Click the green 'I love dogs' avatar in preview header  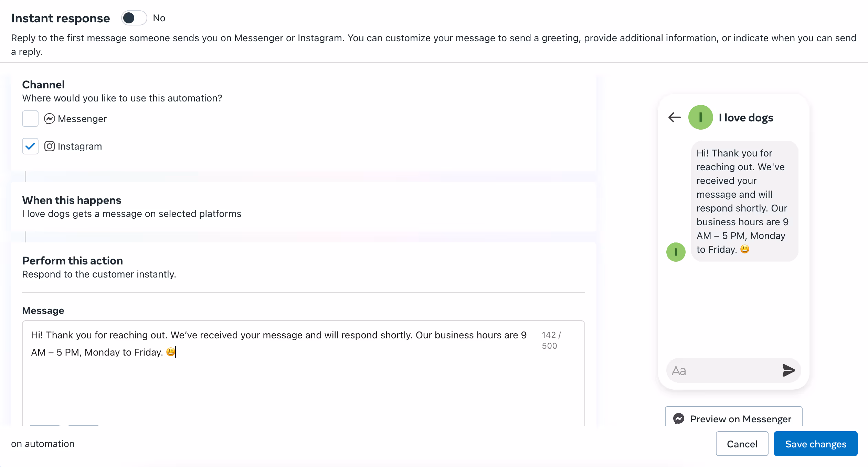[700, 117]
